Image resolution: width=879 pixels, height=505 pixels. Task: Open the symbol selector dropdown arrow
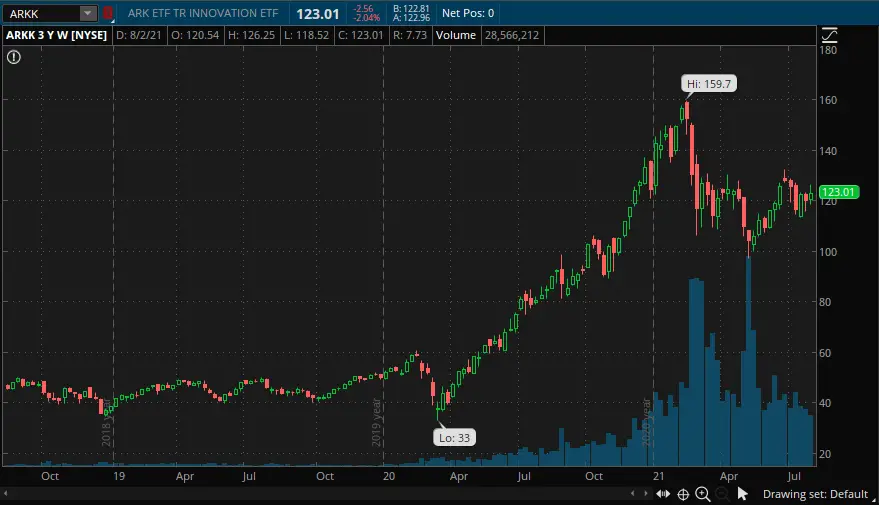click(87, 13)
